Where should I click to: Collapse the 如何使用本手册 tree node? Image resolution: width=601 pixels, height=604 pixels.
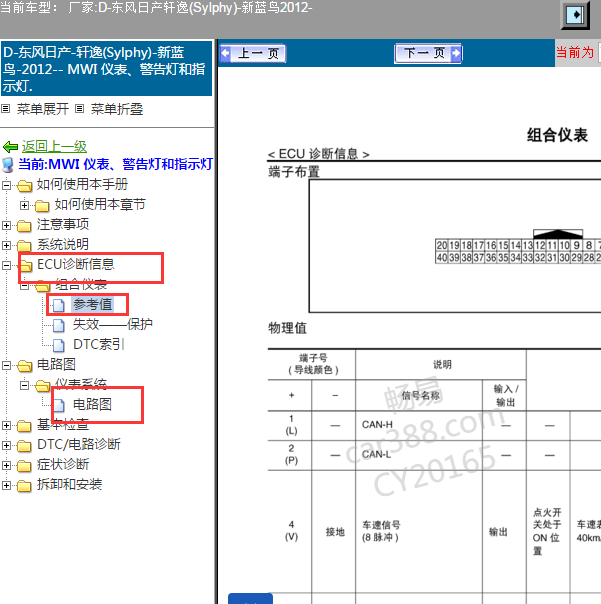tap(6, 185)
